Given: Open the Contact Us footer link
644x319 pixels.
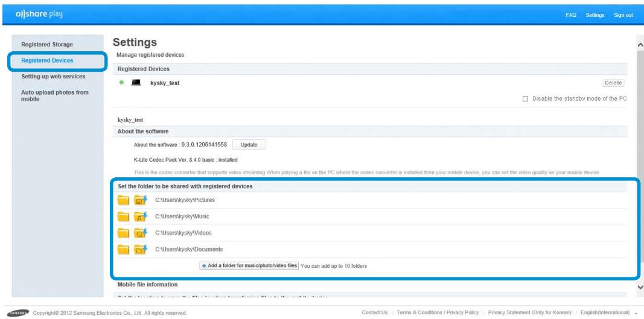Looking at the screenshot, I should pos(374,312).
